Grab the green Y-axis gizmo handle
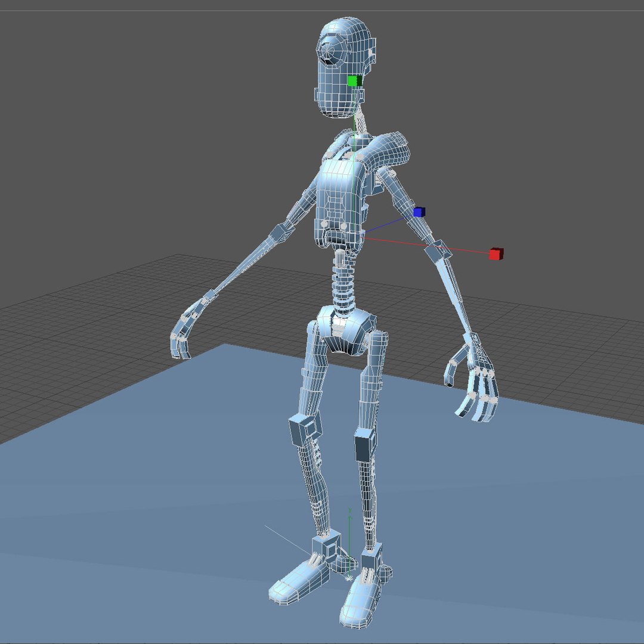 pyautogui.click(x=355, y=81)
